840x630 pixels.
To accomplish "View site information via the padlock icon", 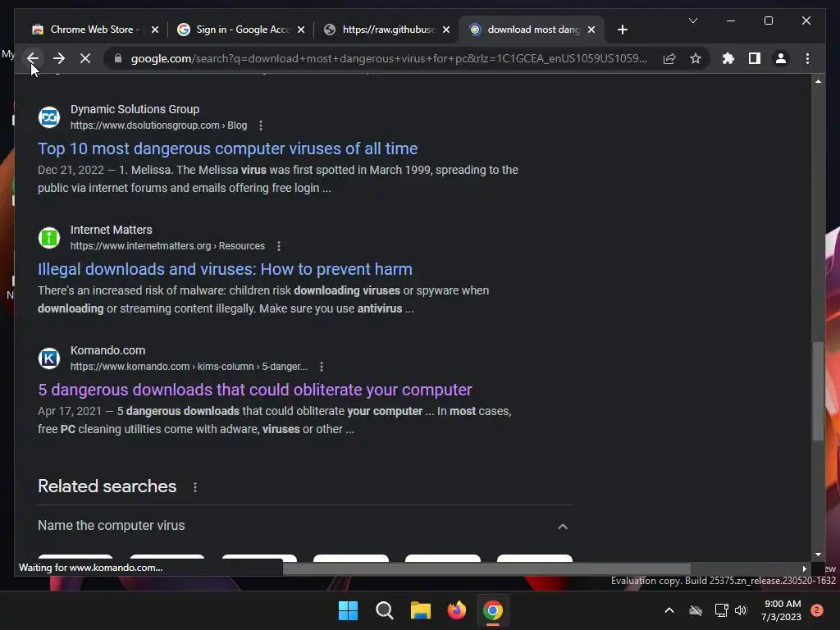I will [x=118, y=58].
